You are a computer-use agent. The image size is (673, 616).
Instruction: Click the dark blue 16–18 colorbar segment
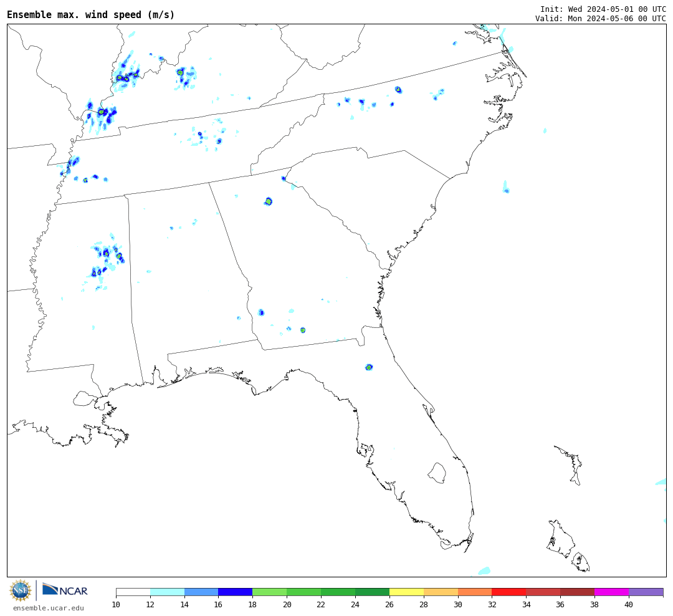[x=236, y=592]
